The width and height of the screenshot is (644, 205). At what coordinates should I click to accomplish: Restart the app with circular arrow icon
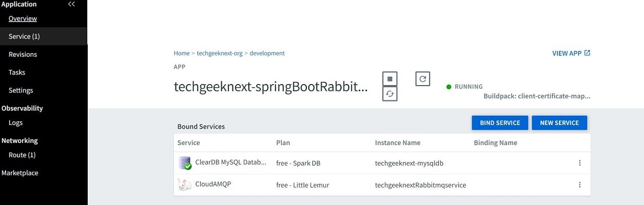(423, 79)
